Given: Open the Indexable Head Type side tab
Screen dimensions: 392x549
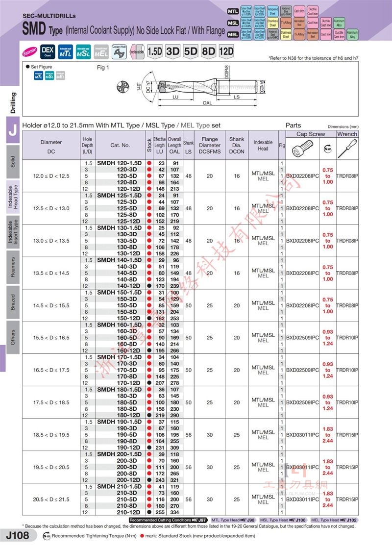Looking at the screenshot, I should [x=13, y=197].
